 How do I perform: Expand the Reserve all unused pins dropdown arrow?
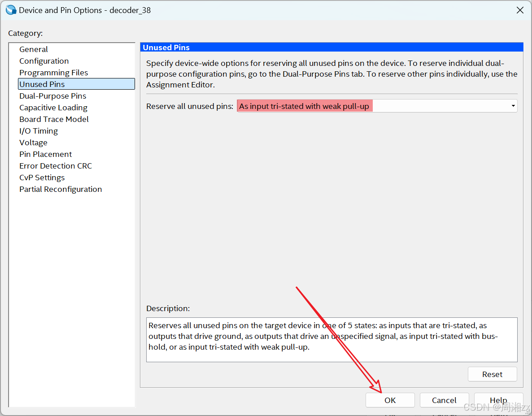pos(513,106)
